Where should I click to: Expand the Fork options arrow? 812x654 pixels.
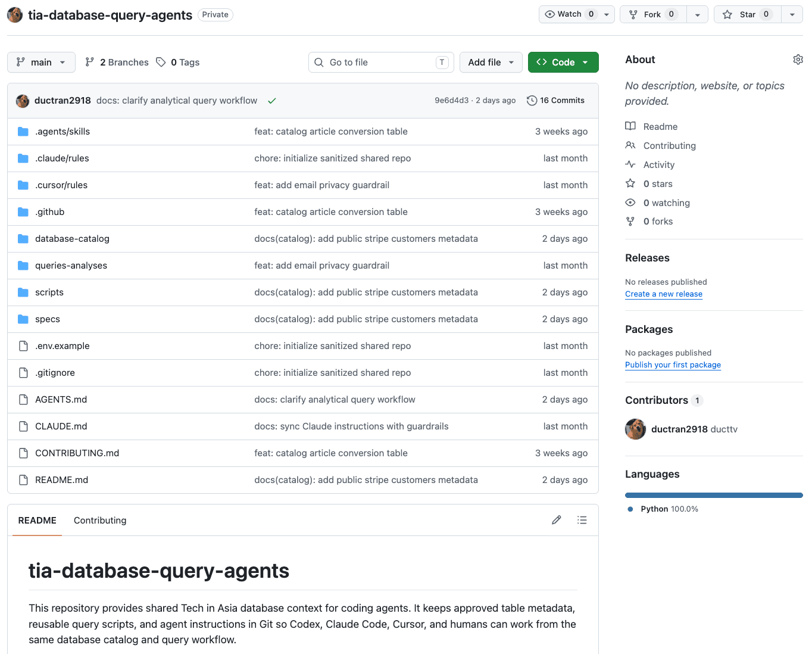click(x=697, y=14)
